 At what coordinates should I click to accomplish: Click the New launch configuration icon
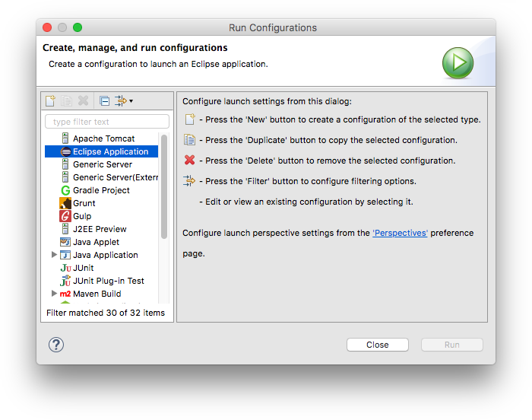pos(51,100)
